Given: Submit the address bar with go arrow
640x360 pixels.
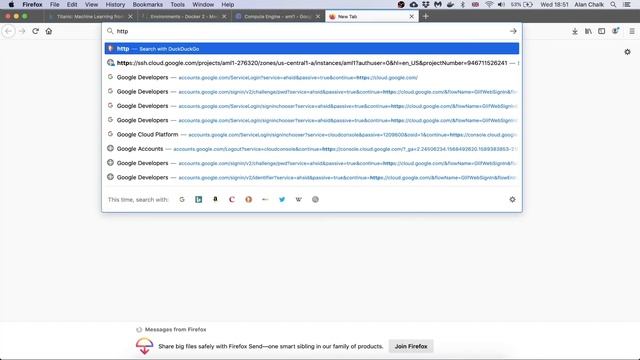Looking at the screenshot, I should pos(513,31).
